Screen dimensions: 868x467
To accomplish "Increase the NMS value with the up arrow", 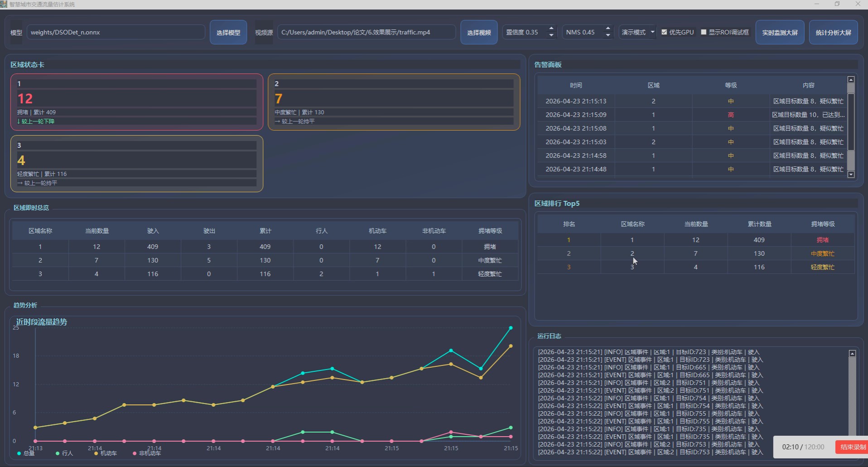I will (608, 29).
